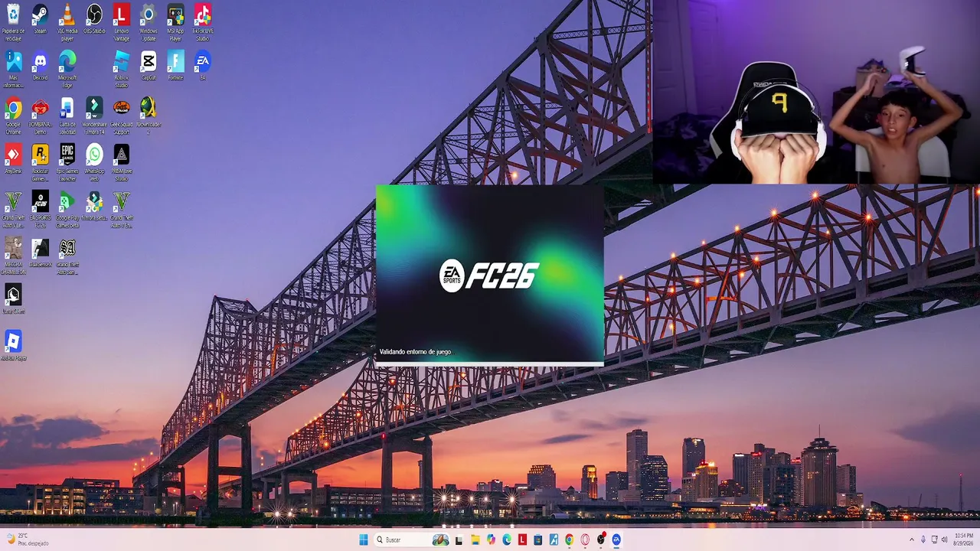Click the EA SPORTS FC26 splash logo
The image size is (980, 551).
click(x=489, y=275)
